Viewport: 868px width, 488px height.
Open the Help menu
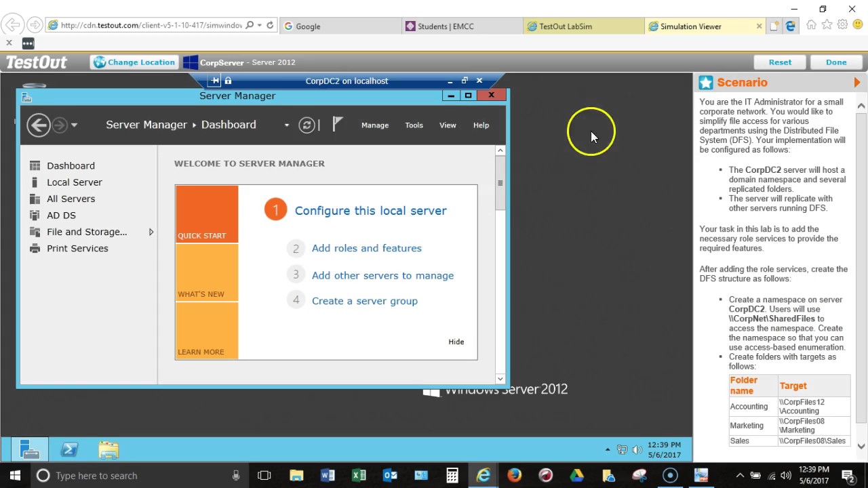coord(481,125)
